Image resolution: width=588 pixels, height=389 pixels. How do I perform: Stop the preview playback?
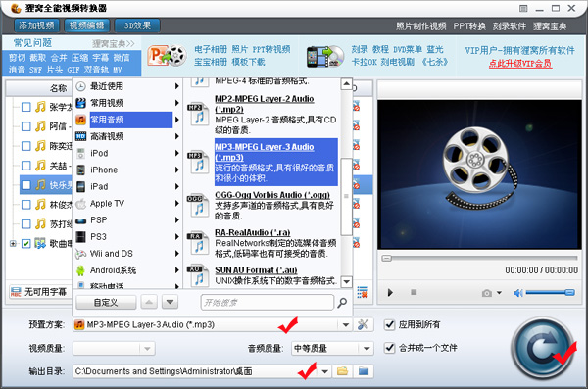point(414,292)
